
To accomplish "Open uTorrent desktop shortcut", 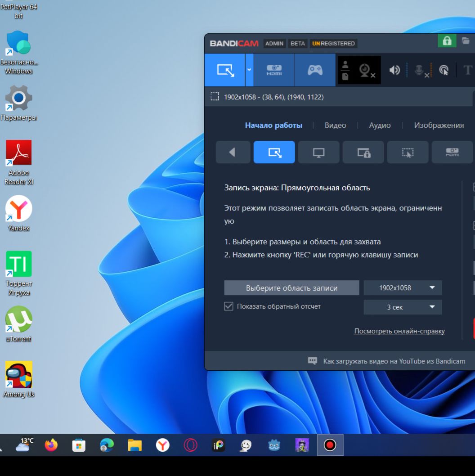I will point(19,324).
